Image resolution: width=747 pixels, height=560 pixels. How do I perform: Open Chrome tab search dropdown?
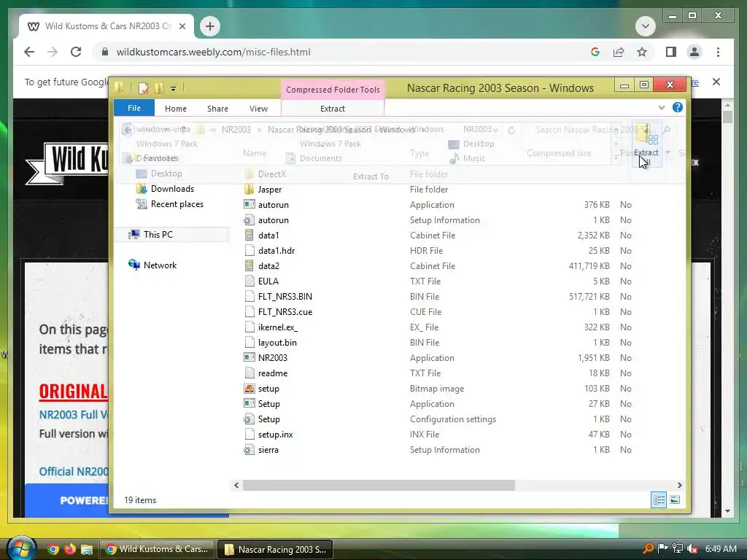[x=646, y=26]
